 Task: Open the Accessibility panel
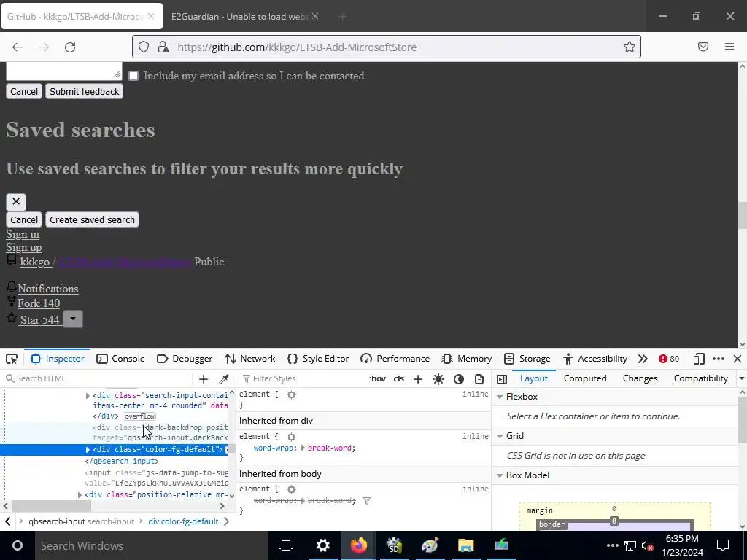(595, 359)
